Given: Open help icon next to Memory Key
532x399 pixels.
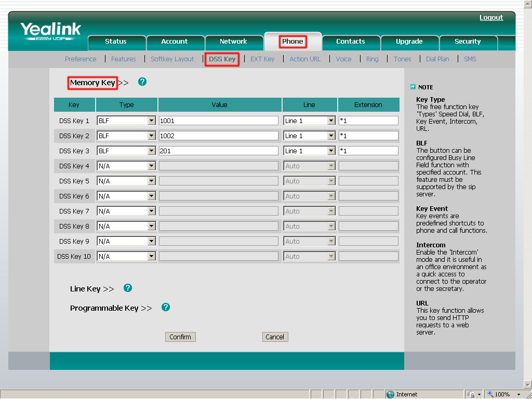Looking at the screenshot, I should tap(142, 82).
